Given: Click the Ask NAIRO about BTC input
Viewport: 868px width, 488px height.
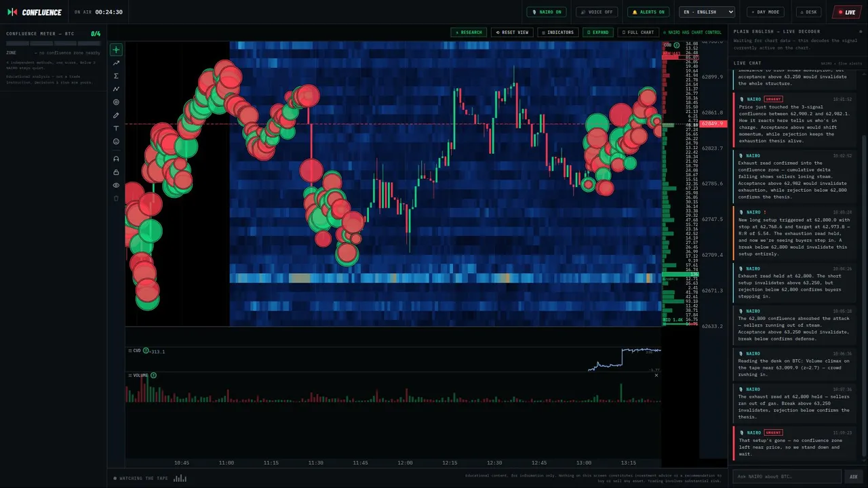Looking at the screenshot, I should point(787,476).
